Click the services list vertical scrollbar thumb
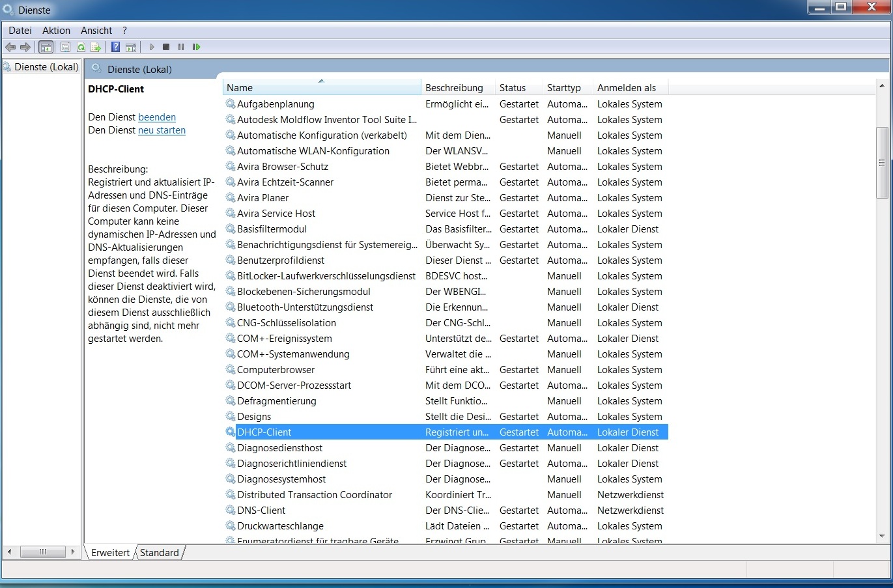This screenshot has height=588, width=893. point(882,163)
